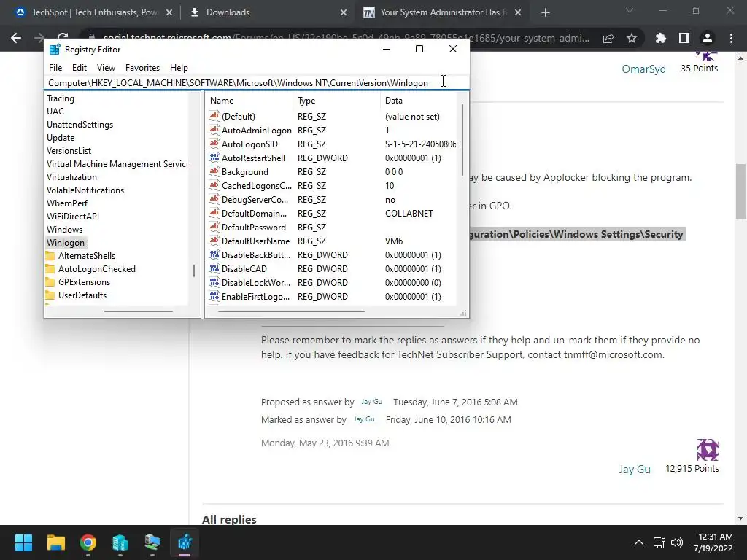Go back in Chrome

pyautogui.click(x=16, y=38)
